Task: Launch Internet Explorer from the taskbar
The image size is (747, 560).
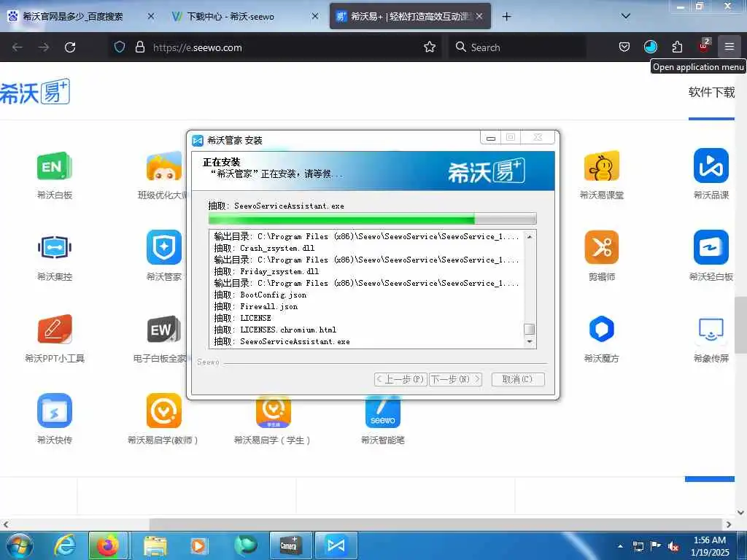Action: point(65,545)
